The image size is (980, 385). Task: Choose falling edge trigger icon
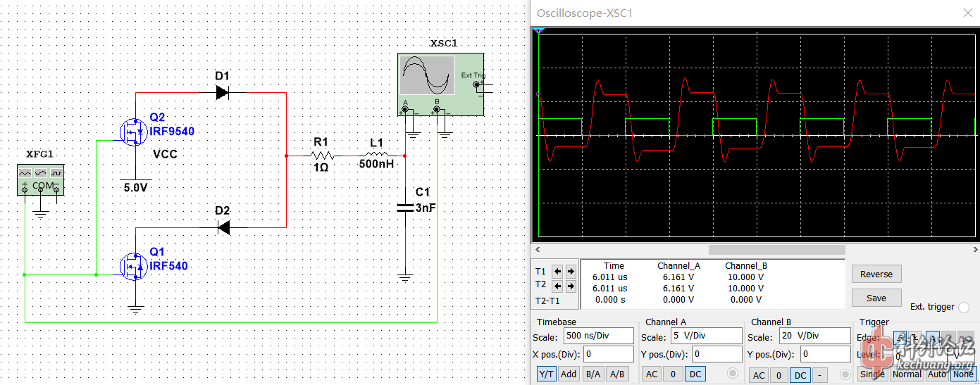(915, 338)
